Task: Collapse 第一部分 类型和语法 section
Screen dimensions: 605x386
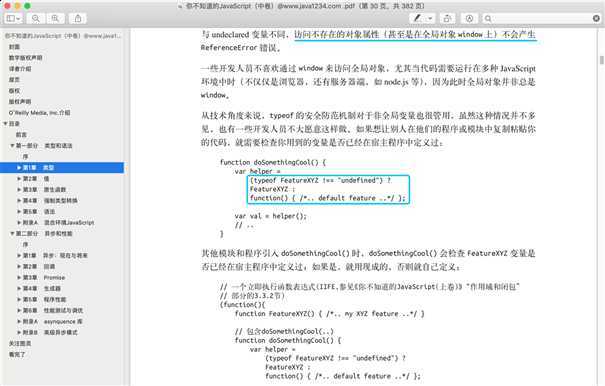Action: (x=12, y=146)
